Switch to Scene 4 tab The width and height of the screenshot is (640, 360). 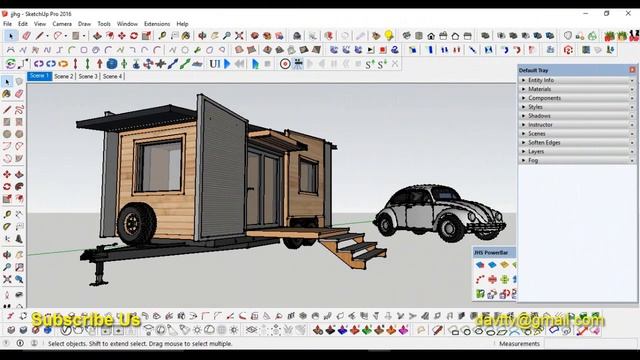pos(112,76)
